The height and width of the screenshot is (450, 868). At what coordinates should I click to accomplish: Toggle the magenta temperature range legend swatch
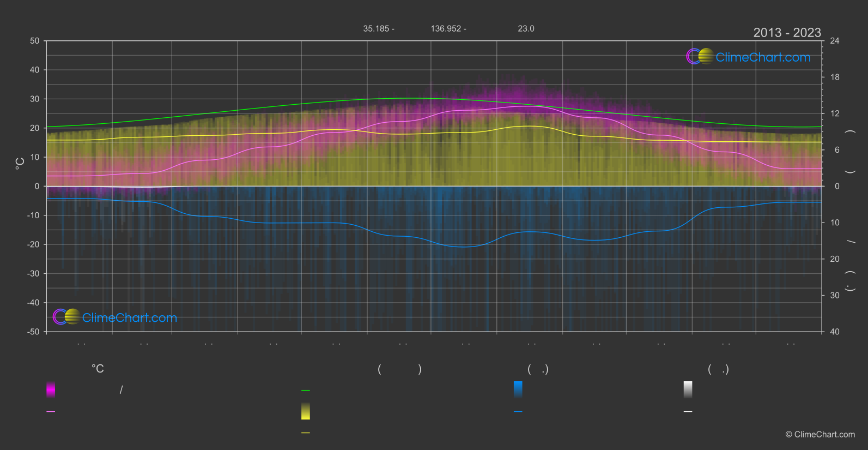coord(51,389)
